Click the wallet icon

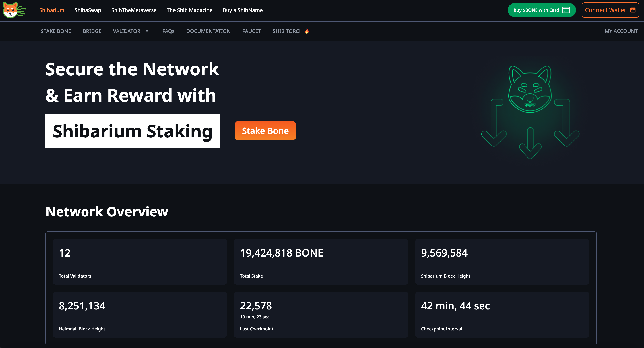pos(633,10)
